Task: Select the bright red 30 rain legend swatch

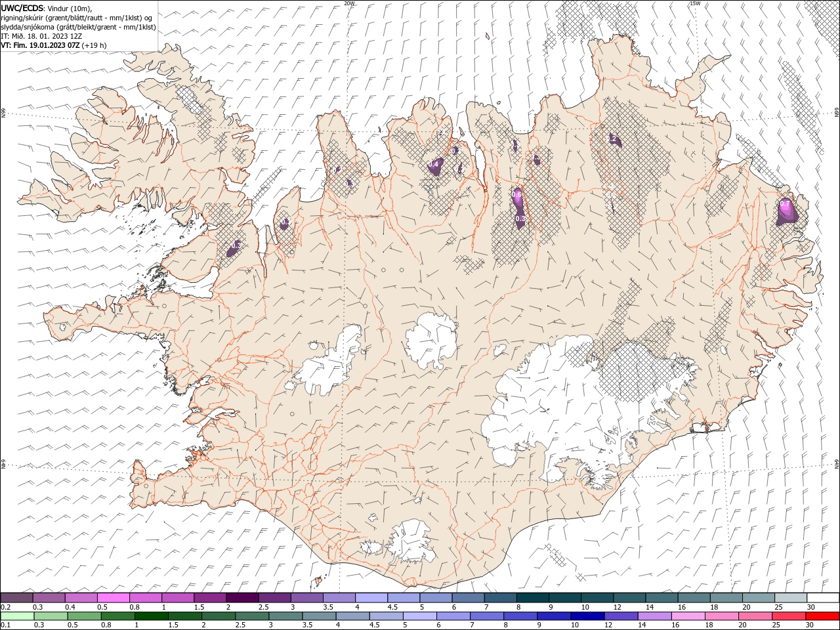Action: point(822,616)
